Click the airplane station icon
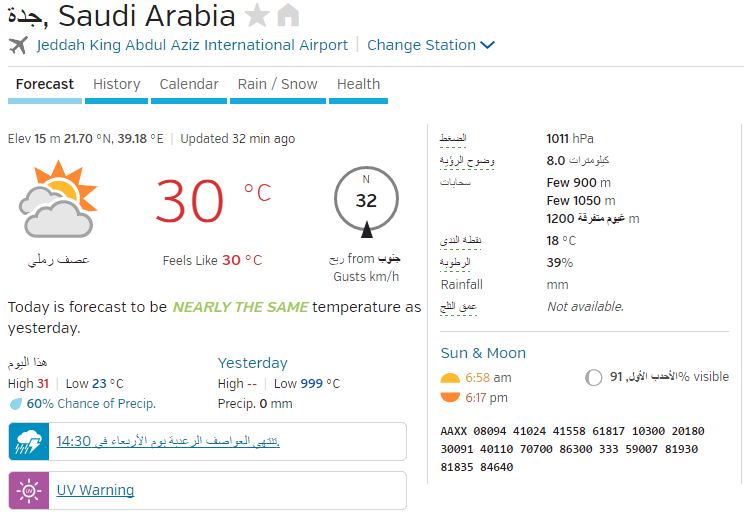This screenshot has width=744, height=521. 18,45
